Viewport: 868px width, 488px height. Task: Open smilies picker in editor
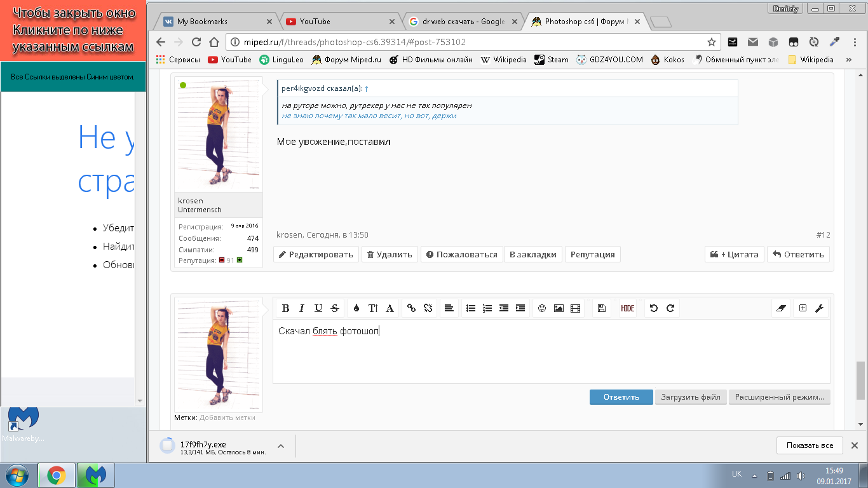[542, 308]
